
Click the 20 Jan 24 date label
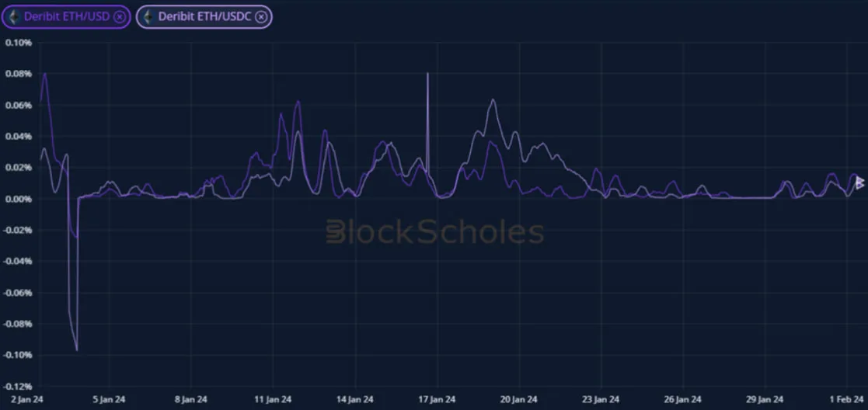tap(519, 399)
